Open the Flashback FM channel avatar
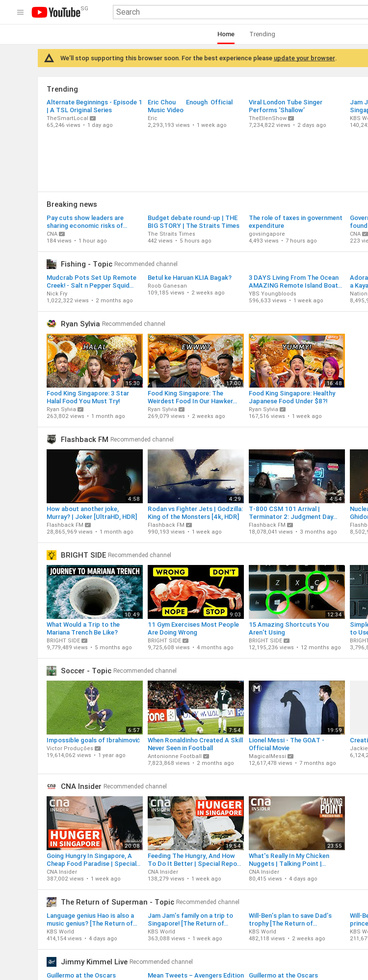 click(x=52, y=440)
